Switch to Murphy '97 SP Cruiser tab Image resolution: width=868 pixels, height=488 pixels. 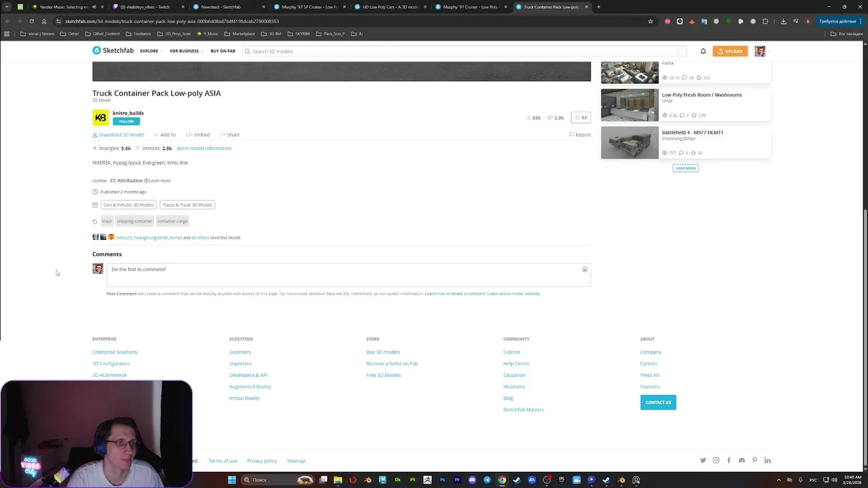[x=309, y=7]
